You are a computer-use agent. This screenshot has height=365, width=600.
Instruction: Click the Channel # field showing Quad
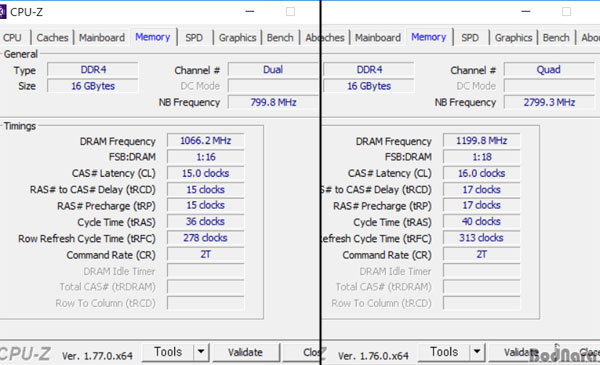[x=549, y=70]
